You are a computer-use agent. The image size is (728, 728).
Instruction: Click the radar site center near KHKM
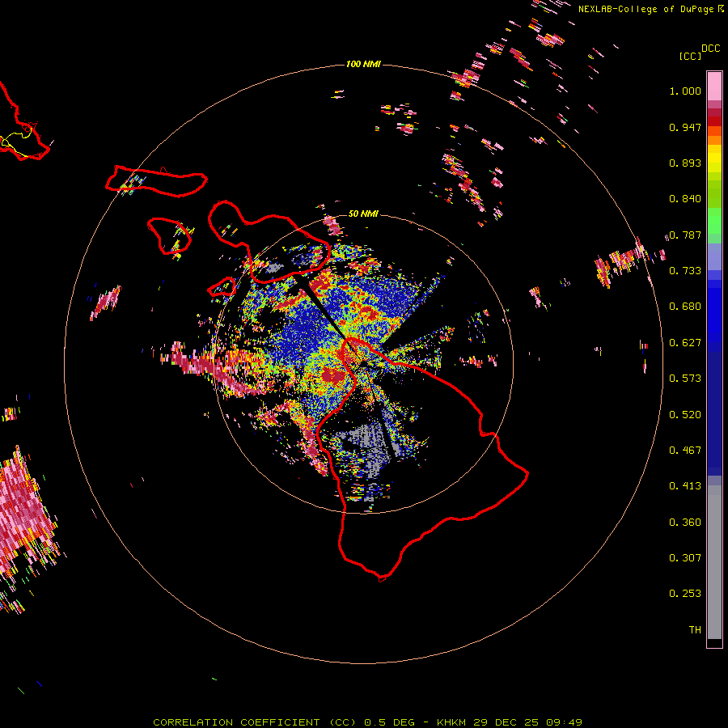coord(363,364)
